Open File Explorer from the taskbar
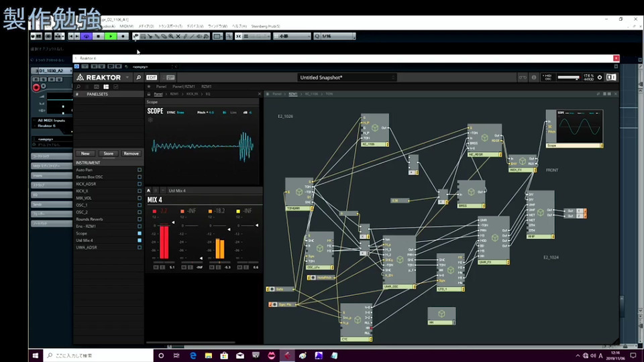 click(209, 355)
